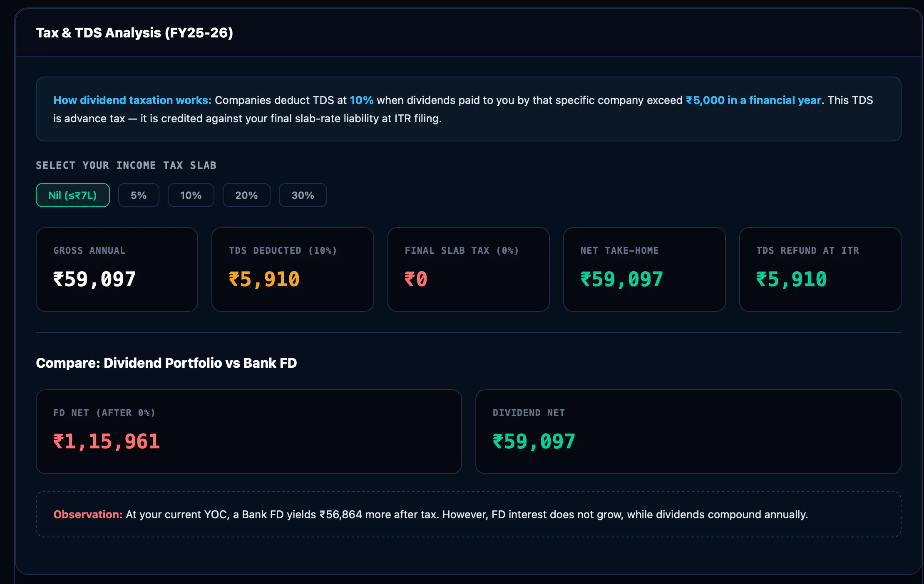Click the Dividend Net ₹59,097 amount
This screenshot has width=924, height=584.
click(x=534, y=441)
